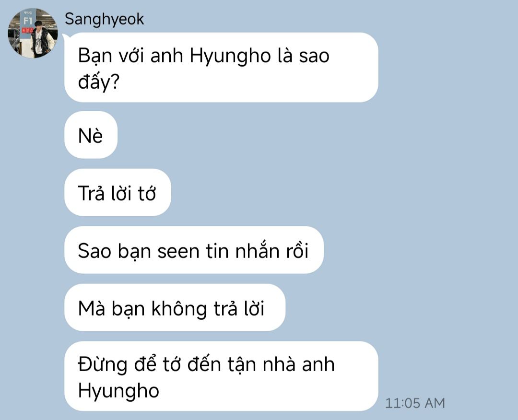Click "đấy?" at the end of the first message
518x420 pixels.
pos(98,82)
